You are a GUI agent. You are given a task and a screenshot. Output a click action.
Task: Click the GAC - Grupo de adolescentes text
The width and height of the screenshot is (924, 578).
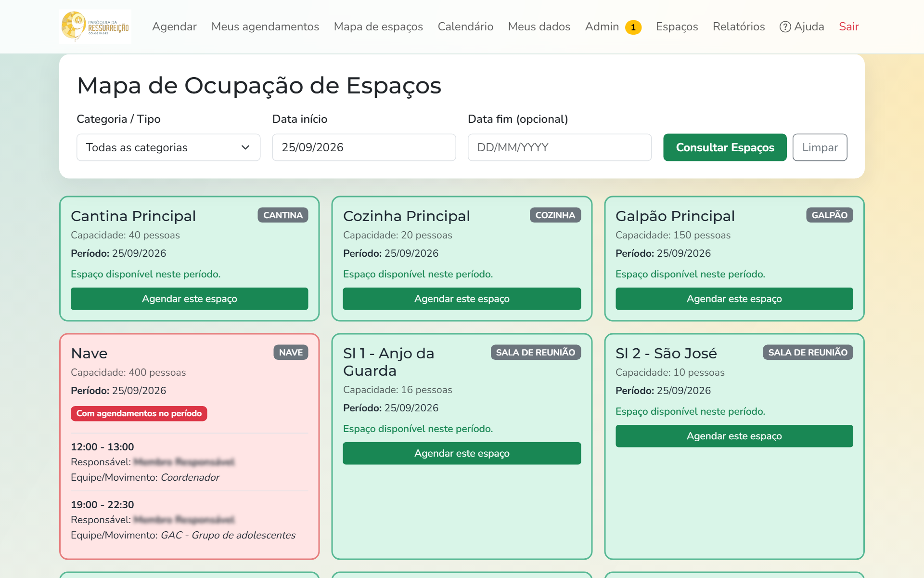click(x=228, y=535)
